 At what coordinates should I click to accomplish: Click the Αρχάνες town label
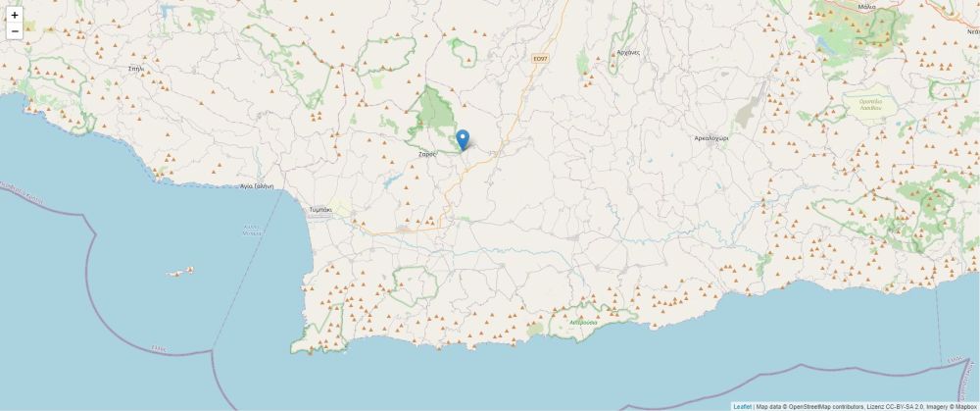[x=627, y=53]
